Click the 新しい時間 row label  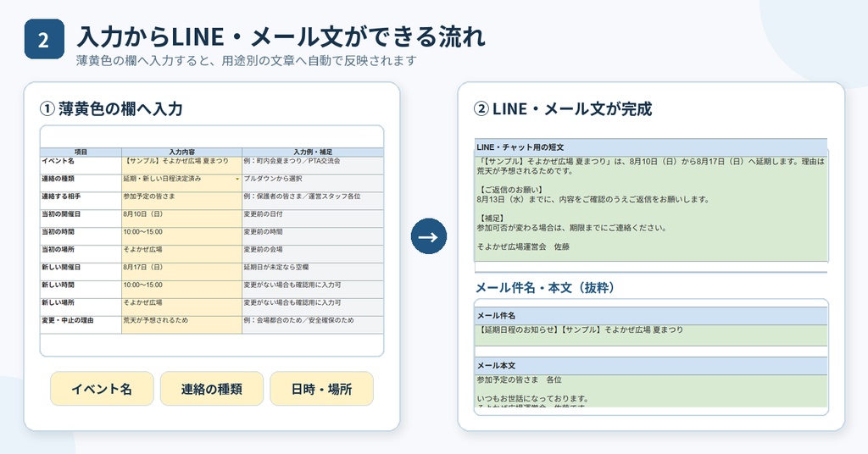81,289
